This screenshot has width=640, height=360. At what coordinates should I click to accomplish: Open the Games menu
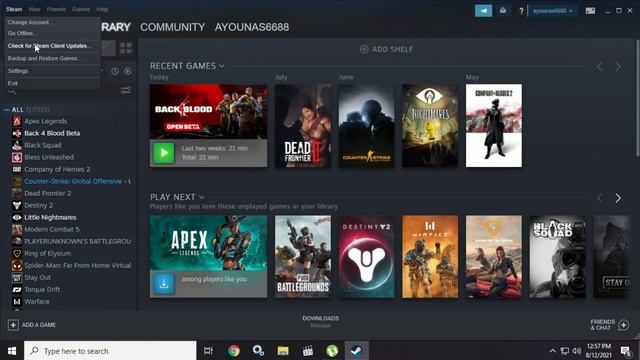(81, 9)
